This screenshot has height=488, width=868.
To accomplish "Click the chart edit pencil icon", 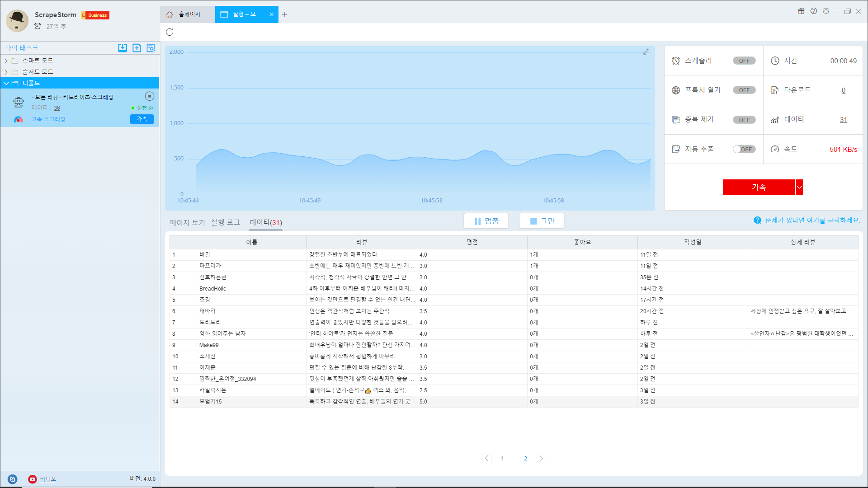I will tap(646, 52).
